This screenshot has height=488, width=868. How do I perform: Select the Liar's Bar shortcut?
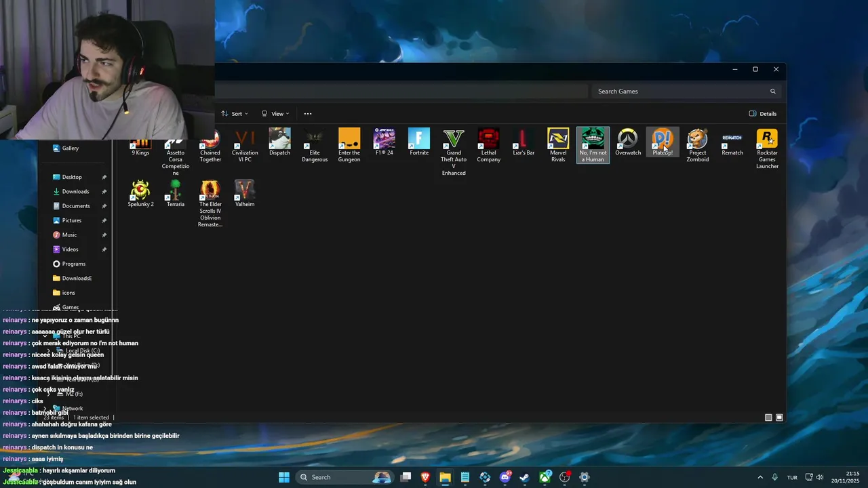point(524,142)
